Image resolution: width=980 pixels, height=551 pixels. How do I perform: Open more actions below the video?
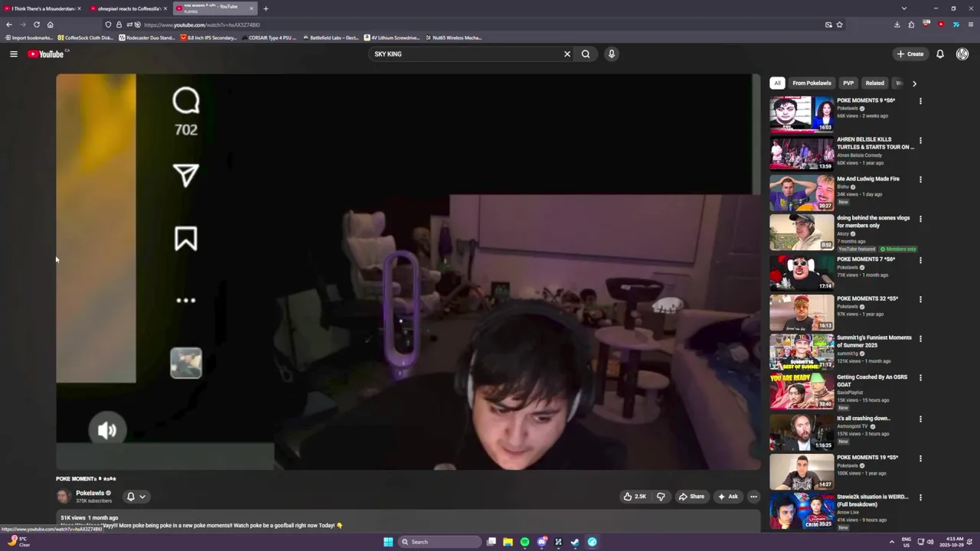tap(753, 496)
